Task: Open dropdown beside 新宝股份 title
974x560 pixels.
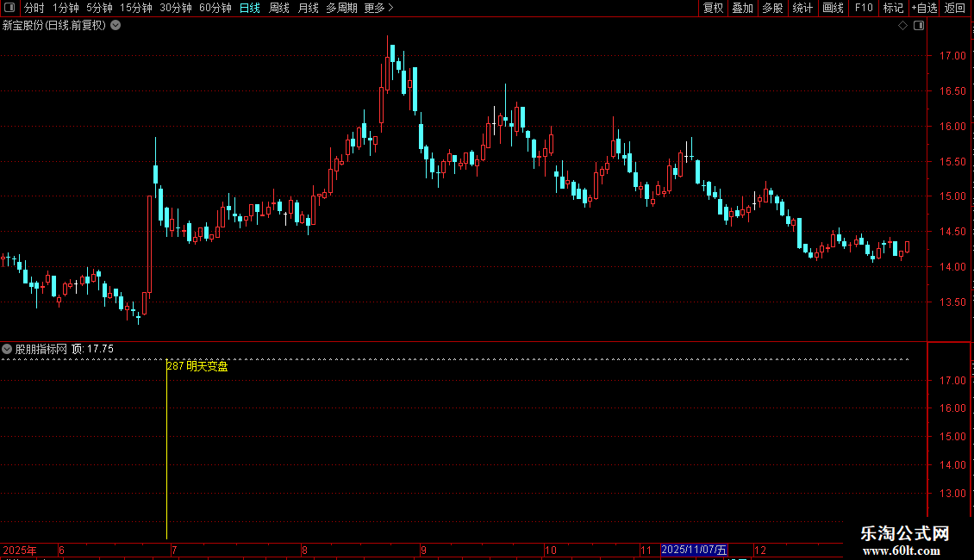Action: [116, 26]
